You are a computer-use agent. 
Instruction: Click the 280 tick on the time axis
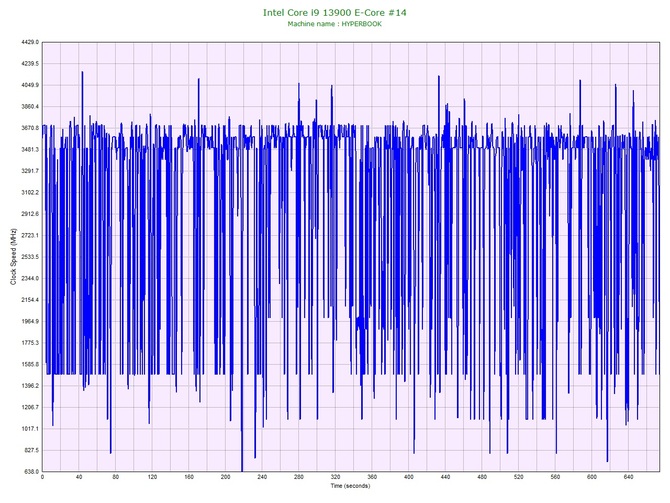pos(299,477)
